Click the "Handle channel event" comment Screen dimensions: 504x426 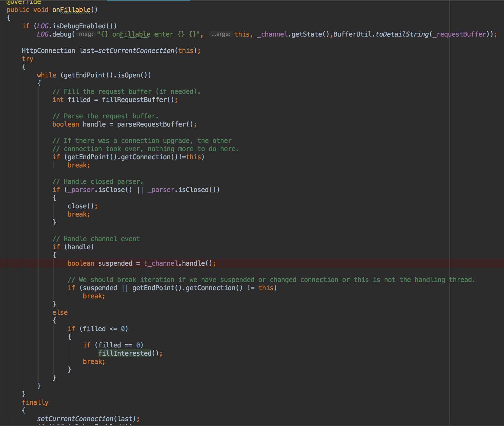(96, 239)
